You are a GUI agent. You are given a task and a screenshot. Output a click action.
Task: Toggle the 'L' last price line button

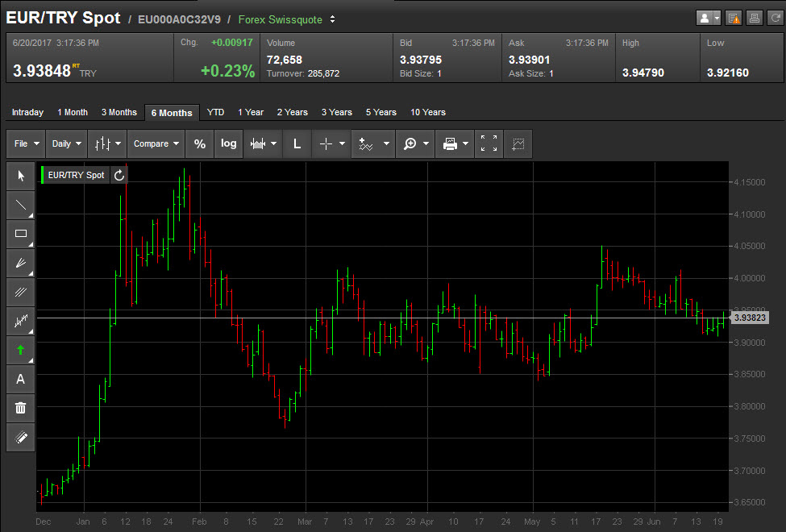click(x=297, y=143)
